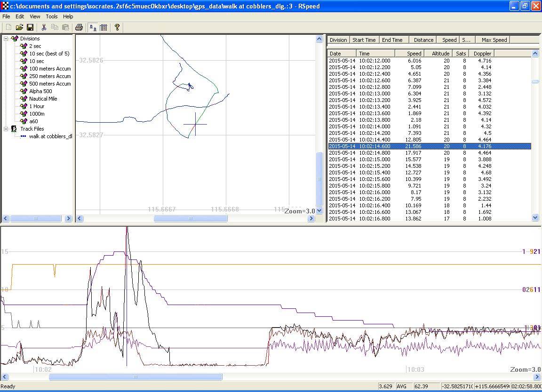
Task: Open the Tools menu
Action: (x=52, y=16)
